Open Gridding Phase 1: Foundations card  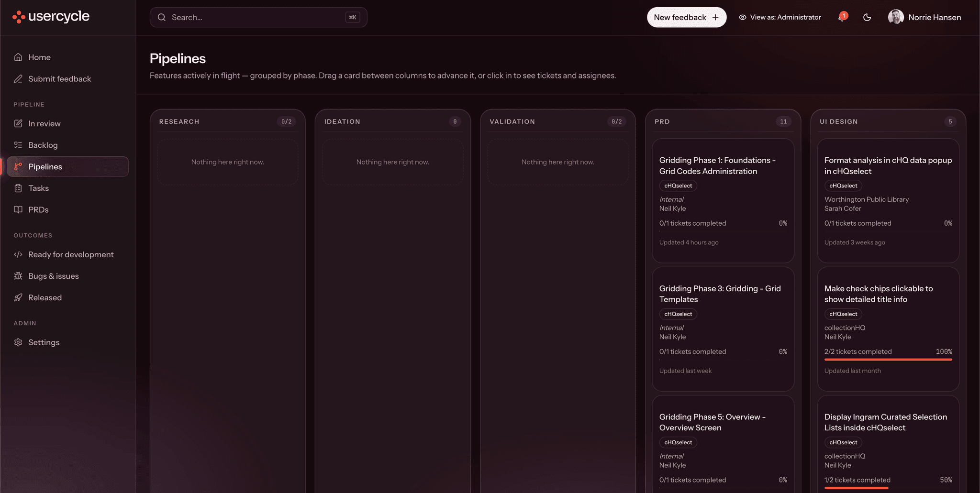pos(723,201)
